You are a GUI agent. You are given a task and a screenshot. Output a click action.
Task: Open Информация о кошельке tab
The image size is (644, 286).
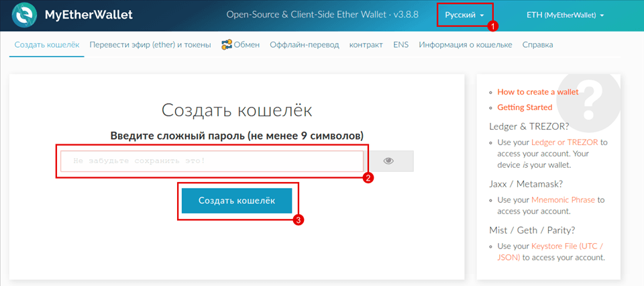pyautogui.click(x=466, y=45)
